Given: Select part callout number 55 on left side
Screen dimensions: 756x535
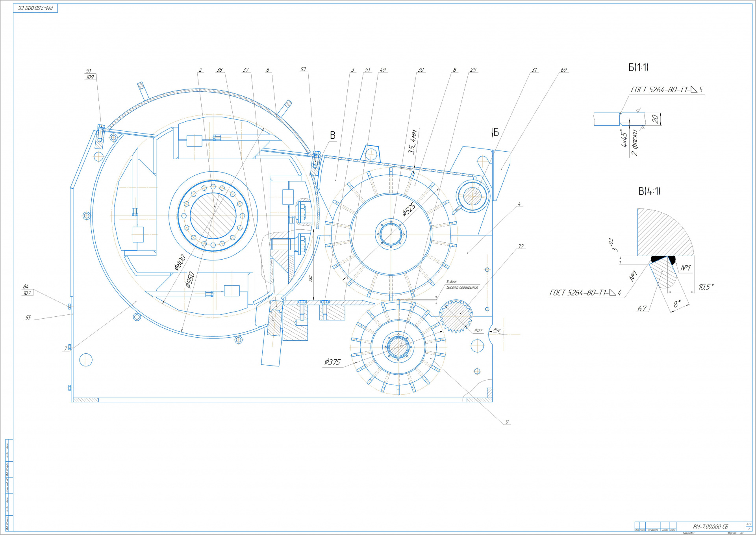Looking at the screenshot, I should click(x=28, y=318).
